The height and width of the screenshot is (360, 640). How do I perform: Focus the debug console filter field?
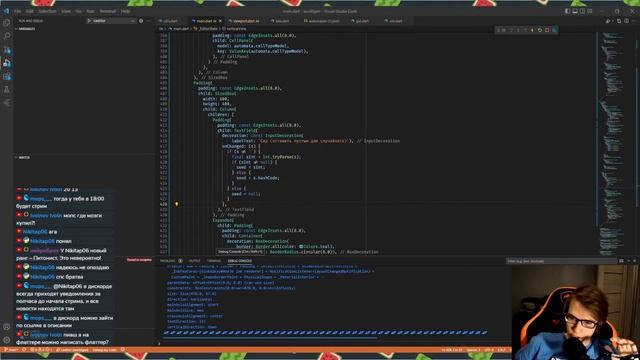tap(561, 261)
